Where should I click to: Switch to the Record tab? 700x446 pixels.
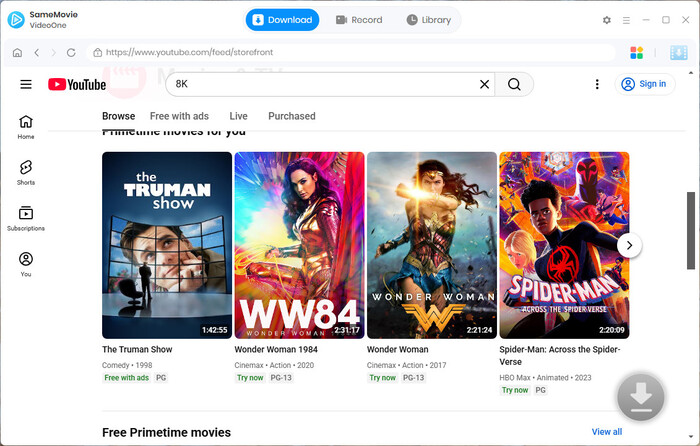[x=359, y=20]
